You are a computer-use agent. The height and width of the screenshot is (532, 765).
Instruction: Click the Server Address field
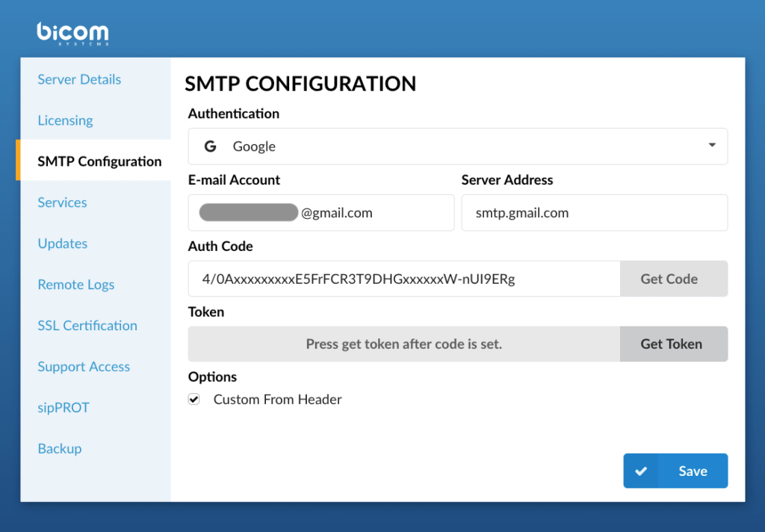coord(595,213)
